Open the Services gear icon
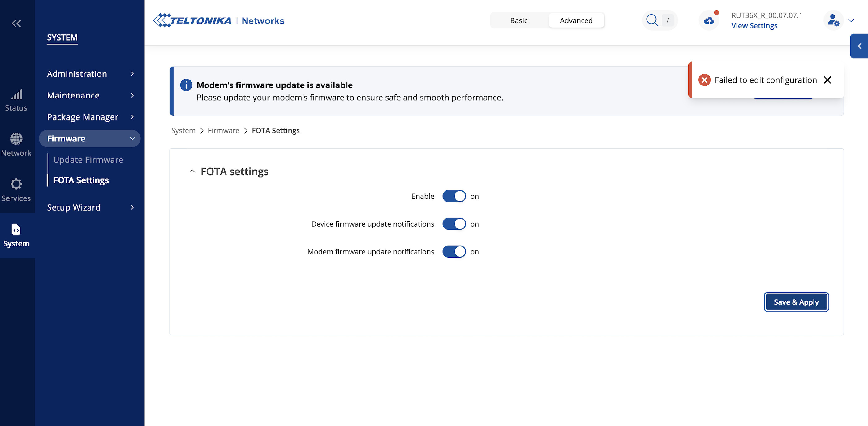Viewport: 868px width, 426px height. pyautogui.click(x=16, y=184)
